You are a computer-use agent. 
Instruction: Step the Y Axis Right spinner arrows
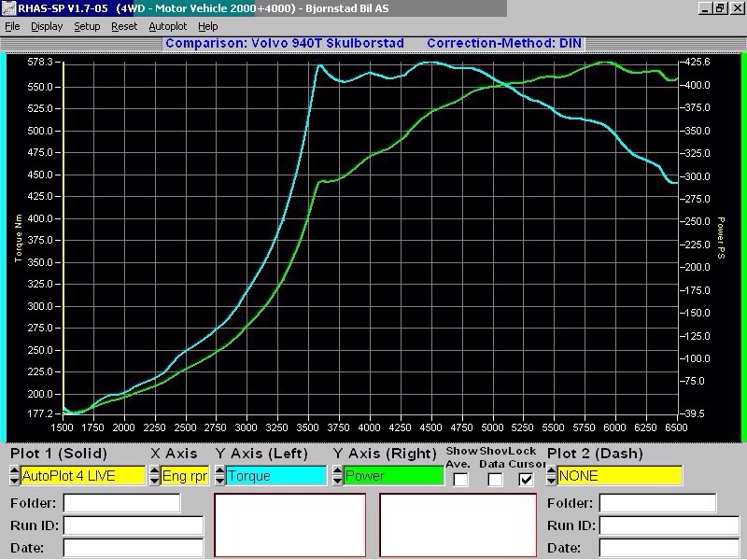coord(337,476)
